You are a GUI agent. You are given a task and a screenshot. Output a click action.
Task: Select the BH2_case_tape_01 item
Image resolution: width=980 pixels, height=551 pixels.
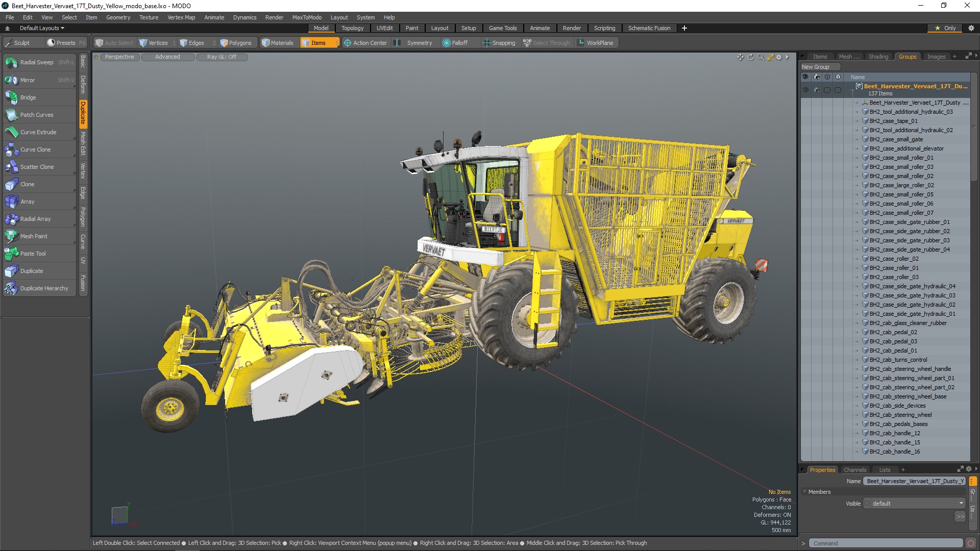(893, 121)
